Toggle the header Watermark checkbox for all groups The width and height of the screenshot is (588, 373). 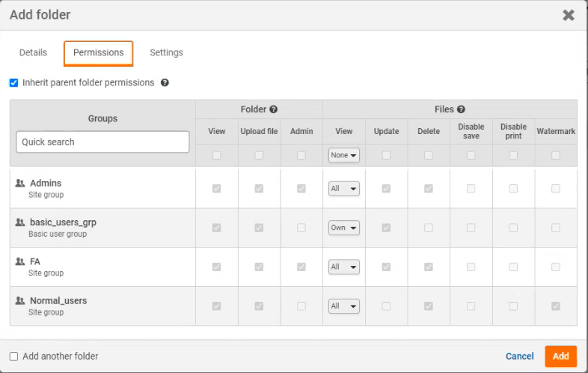(556, 155)
